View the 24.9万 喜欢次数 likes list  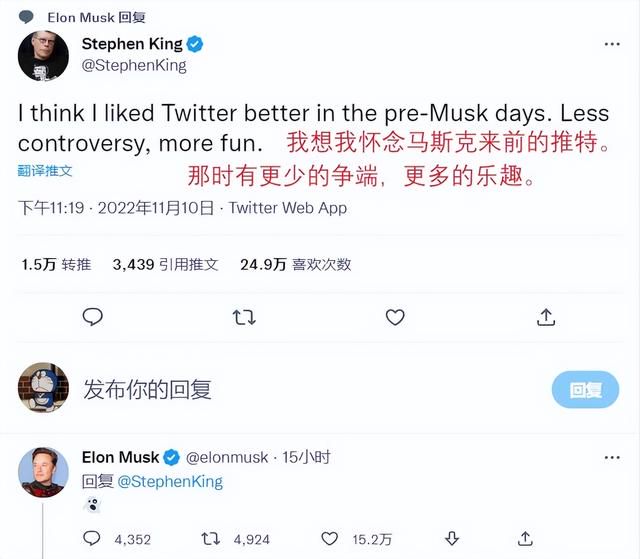click(296, 264)
